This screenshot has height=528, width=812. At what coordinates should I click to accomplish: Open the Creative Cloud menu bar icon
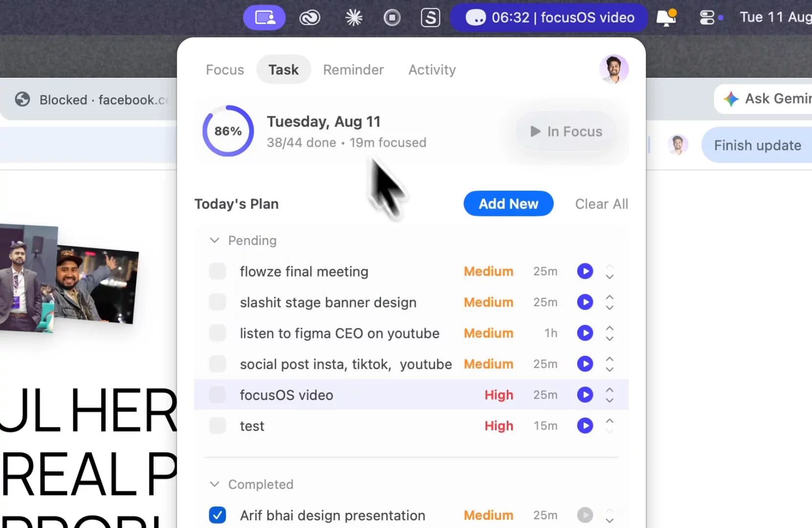coord(310,18)
